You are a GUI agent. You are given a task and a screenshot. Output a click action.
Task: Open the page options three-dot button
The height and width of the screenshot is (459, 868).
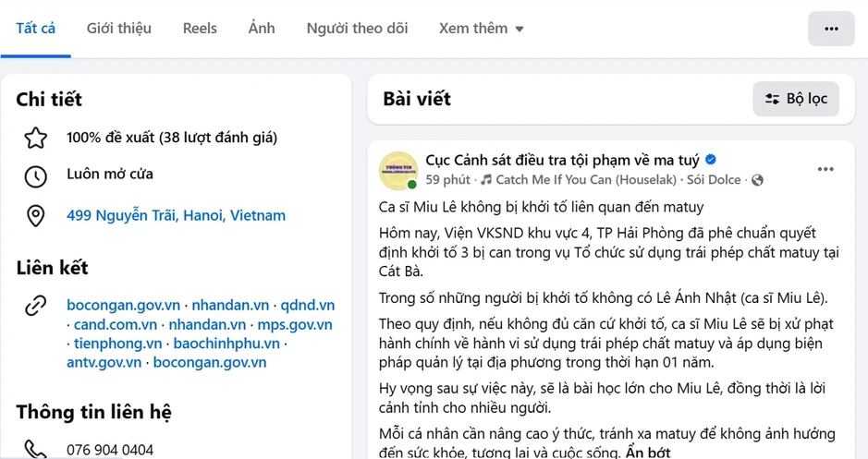(x=831, y=29)
